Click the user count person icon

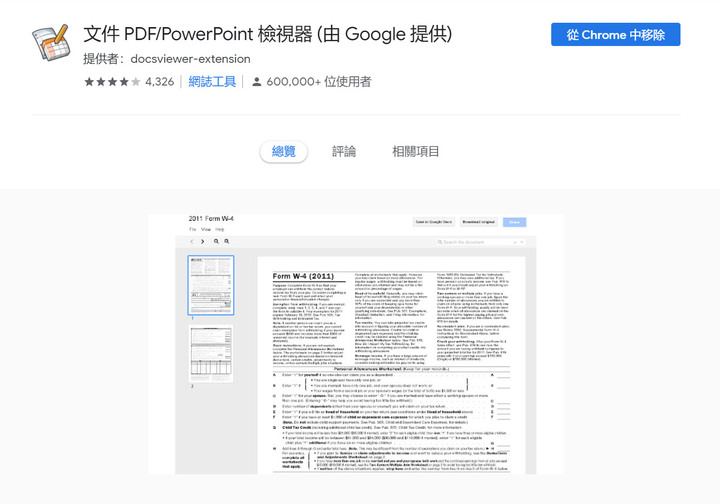click(257, 82)
